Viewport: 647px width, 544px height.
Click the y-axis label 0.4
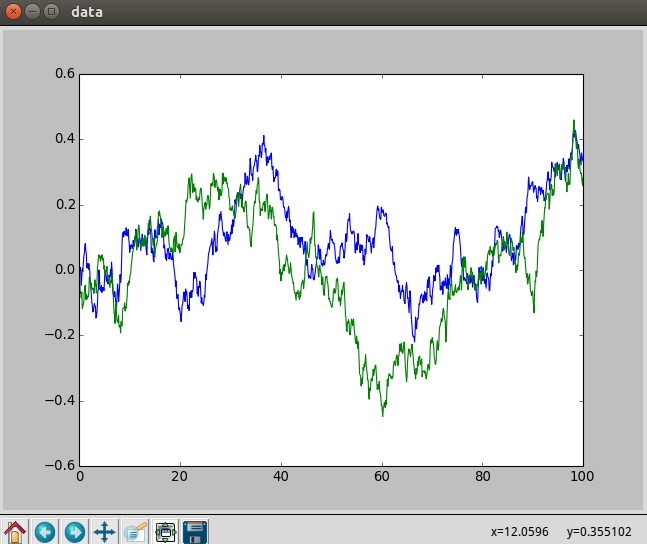[65, 139]
